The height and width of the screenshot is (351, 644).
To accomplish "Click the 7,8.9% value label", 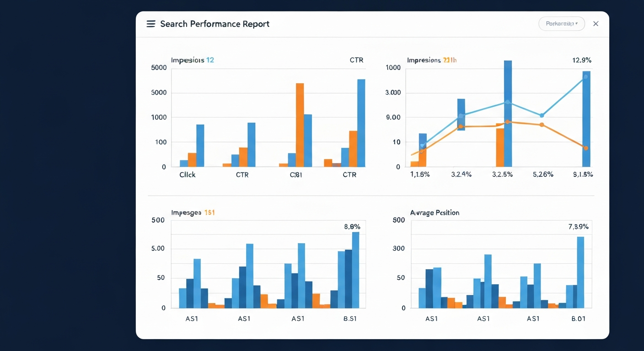I will point(578,227).
